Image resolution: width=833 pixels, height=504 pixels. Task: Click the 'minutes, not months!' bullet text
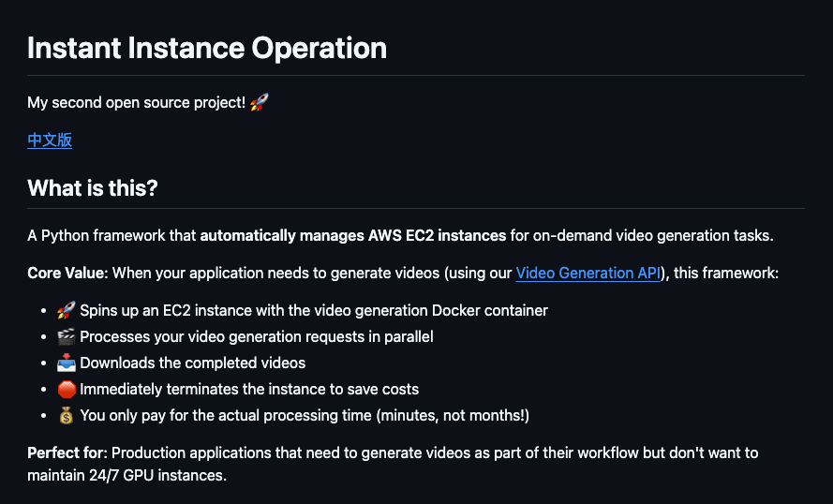point(453,415)
